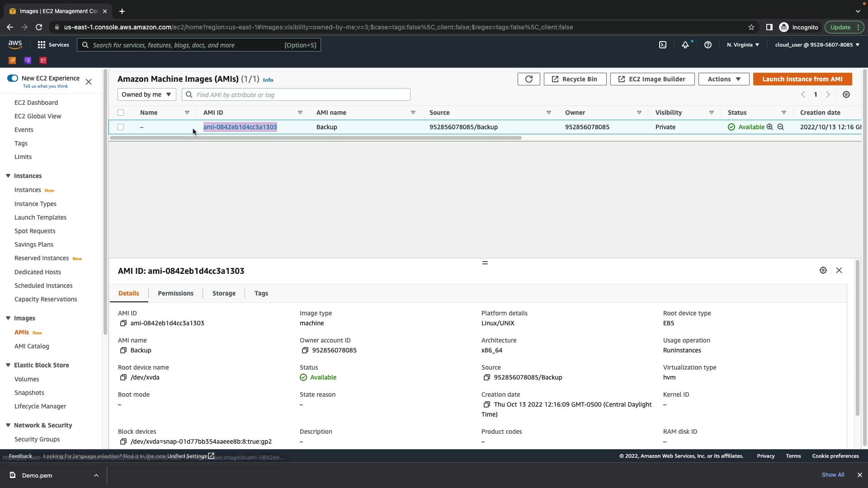Open the notifications bell icon

[x=685, y=45]
